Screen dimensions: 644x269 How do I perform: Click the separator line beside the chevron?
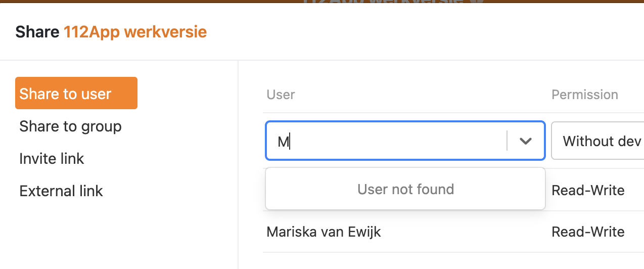(507, 141)
